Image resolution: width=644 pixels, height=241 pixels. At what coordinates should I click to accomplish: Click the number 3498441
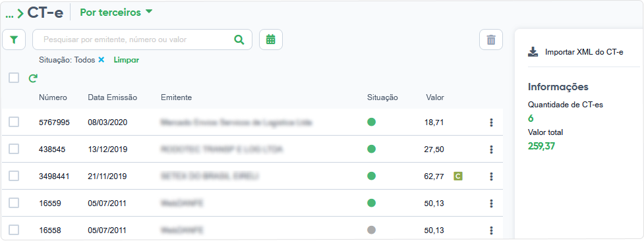(x=54, y=176)
